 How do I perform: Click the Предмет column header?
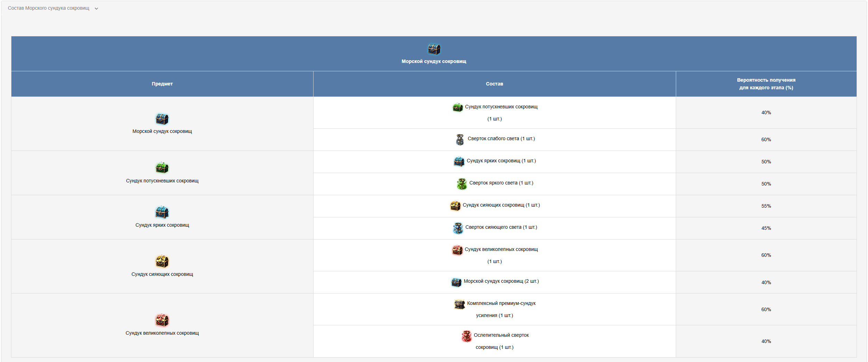[162, 84]
